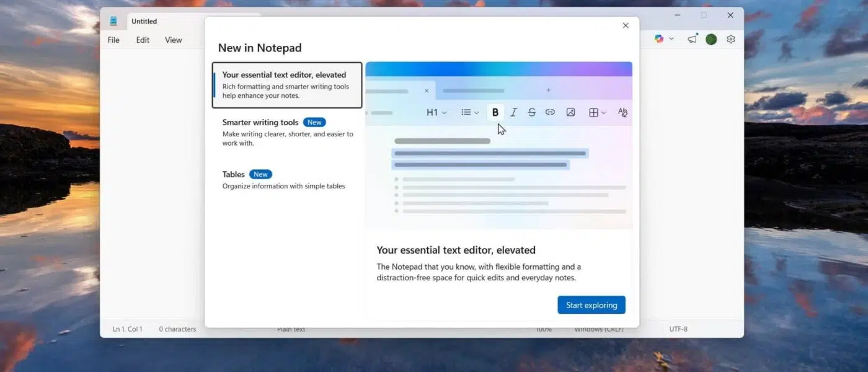
Task: Apply italic formatting from the illustrated toolbar
Action: click(513, 112)
